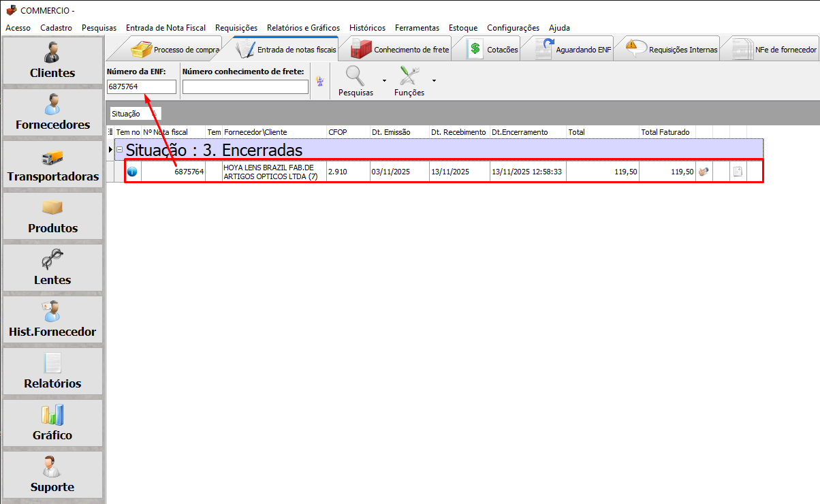Screen dimensions: 820x504
Task: Switch to the Aguardando ENF tab
Action: (x=574, y=50)
